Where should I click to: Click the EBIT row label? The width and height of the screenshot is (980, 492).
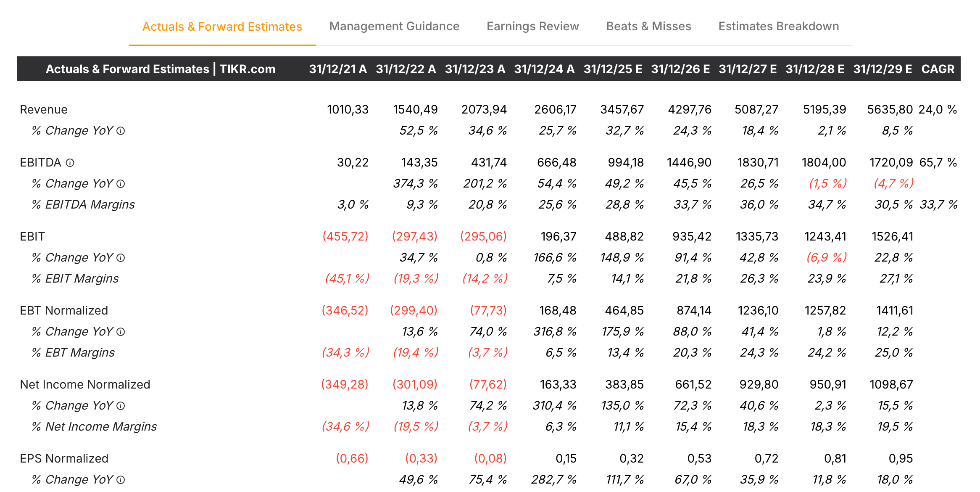pyautogui.click(x=32, y=237)
